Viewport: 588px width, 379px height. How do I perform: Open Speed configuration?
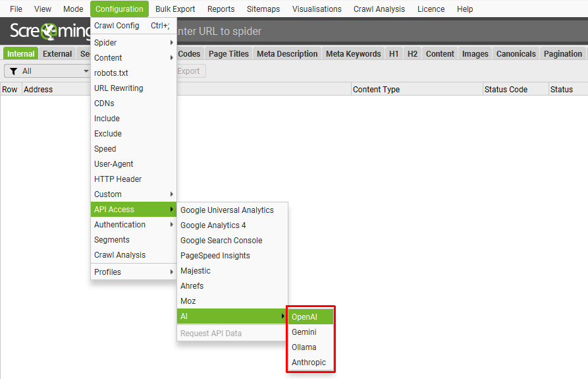[134, 148]
